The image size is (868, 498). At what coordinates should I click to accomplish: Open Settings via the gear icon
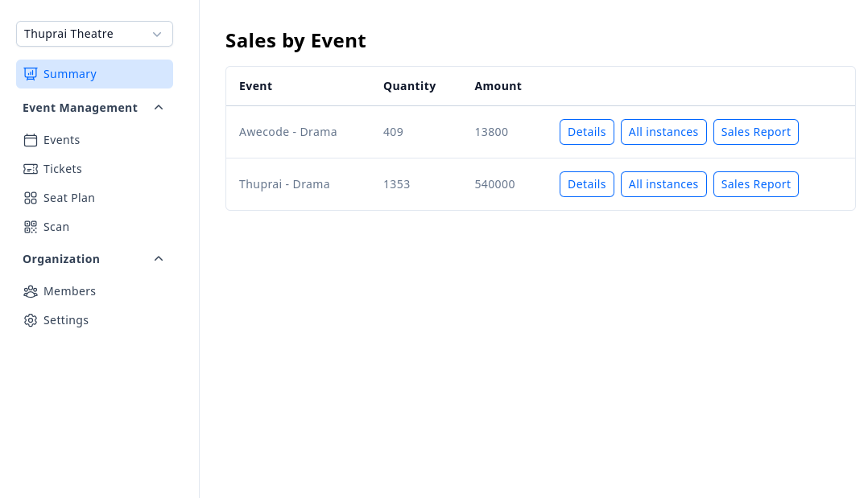click(31, 319)
